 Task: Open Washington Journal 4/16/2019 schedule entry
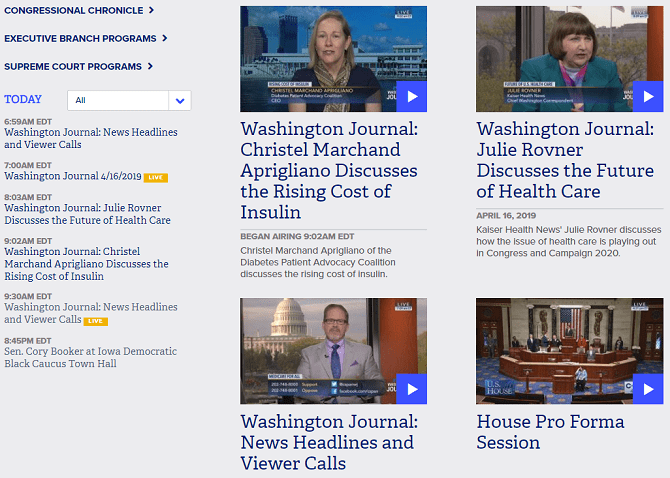tap(73, 176)
